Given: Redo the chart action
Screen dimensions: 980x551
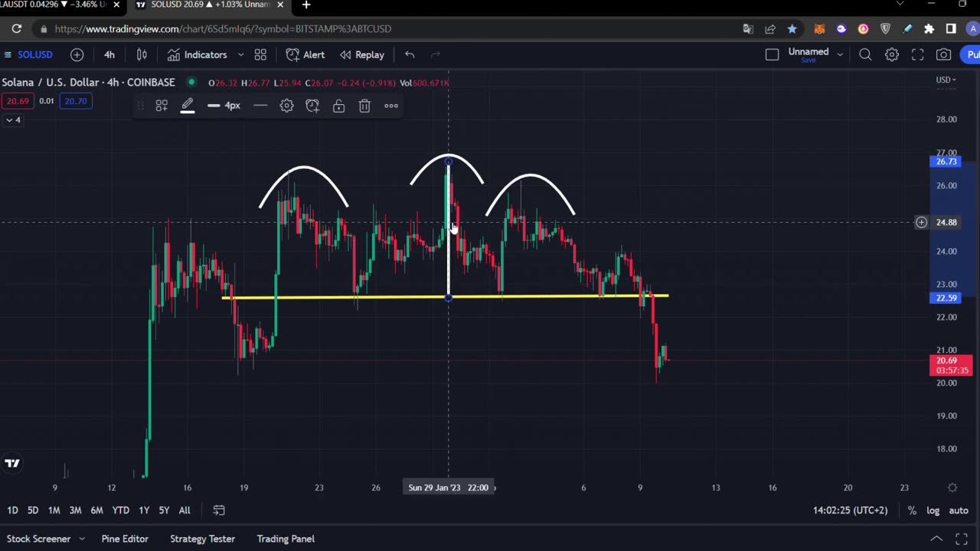Looking at the screenshot, I should click(x=436, y=55).
